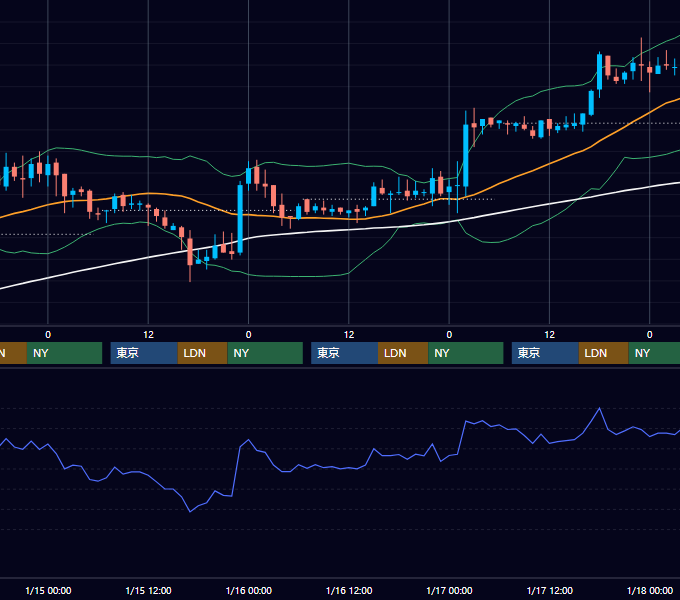Click hour label 0 above 1/16 NY block
Screen dimensions: 680x600
coord(248,335)
